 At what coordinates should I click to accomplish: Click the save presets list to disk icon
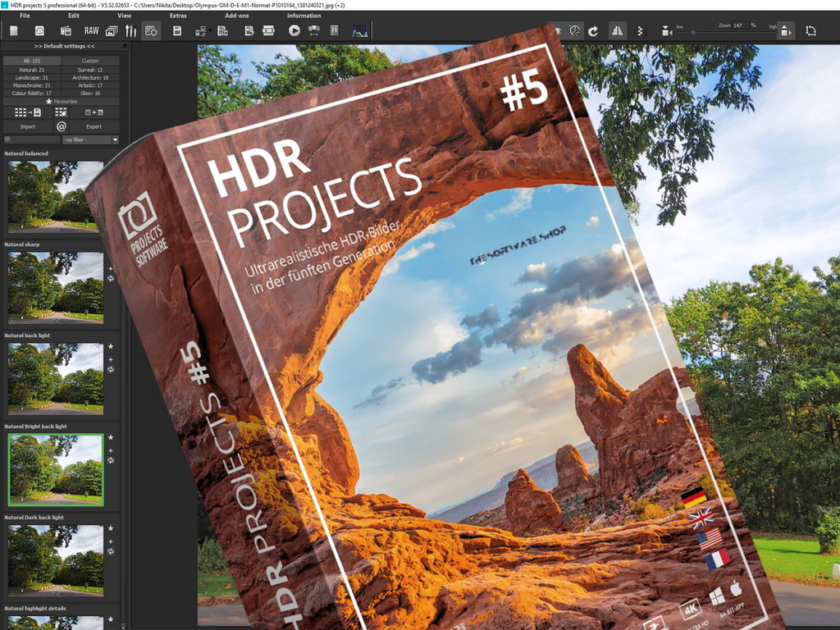click(x=28, y=112)
